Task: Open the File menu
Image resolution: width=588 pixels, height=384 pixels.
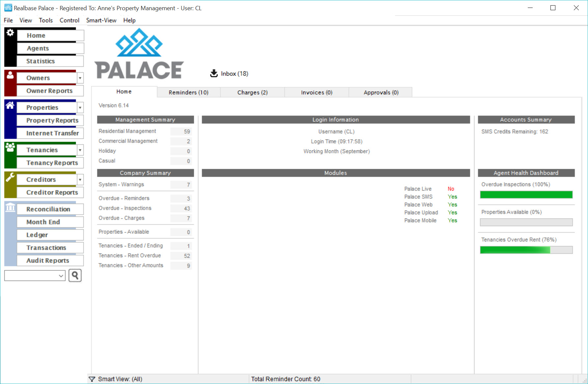Action: [8, 20]
